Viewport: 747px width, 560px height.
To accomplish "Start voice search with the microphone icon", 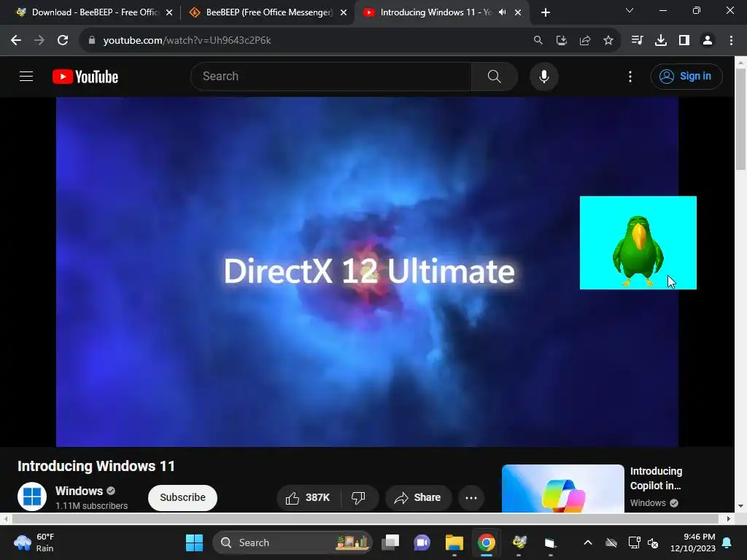I will pyautogui.click(x=543, y=76).
